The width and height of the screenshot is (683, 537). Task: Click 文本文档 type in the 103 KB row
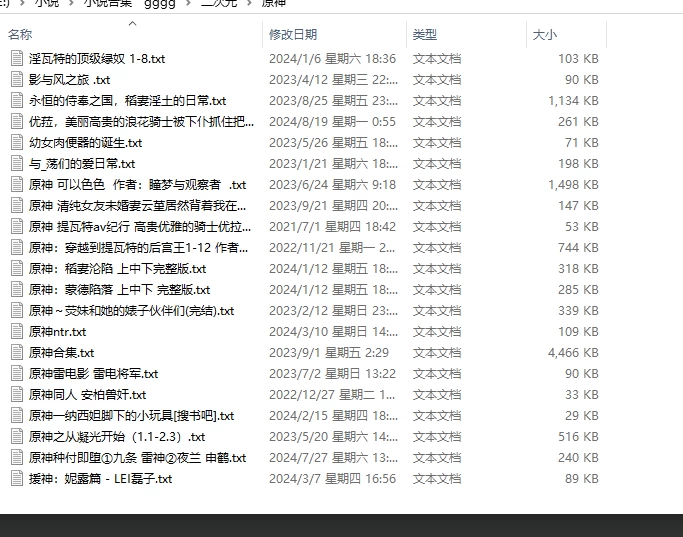point(437,58)
